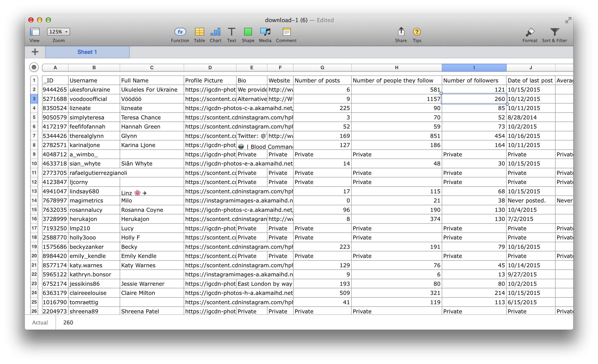
Task: Select row 3 header
Action: pos(34,99)
